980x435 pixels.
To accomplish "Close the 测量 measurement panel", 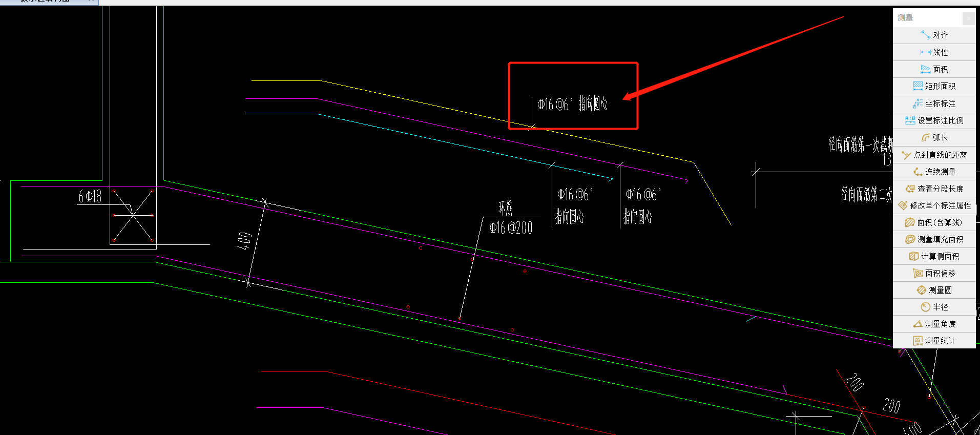I will tap(969, 18).
